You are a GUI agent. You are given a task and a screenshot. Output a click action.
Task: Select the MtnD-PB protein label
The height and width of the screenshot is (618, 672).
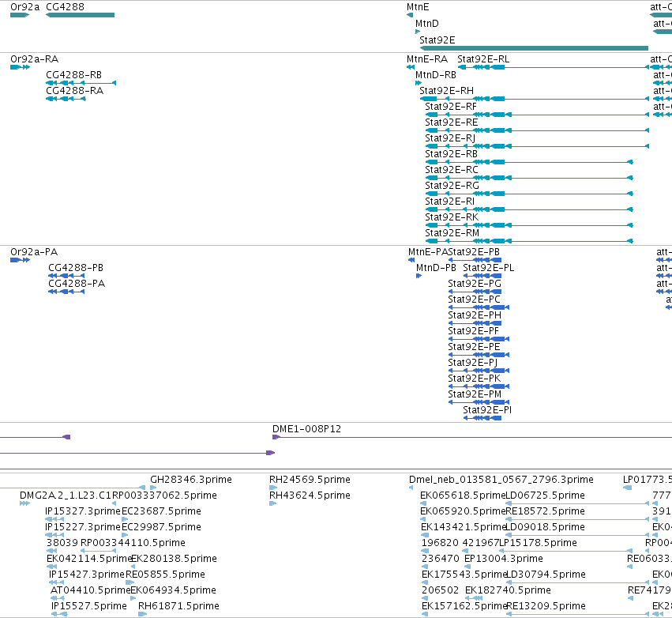click(x=436, y=268)
